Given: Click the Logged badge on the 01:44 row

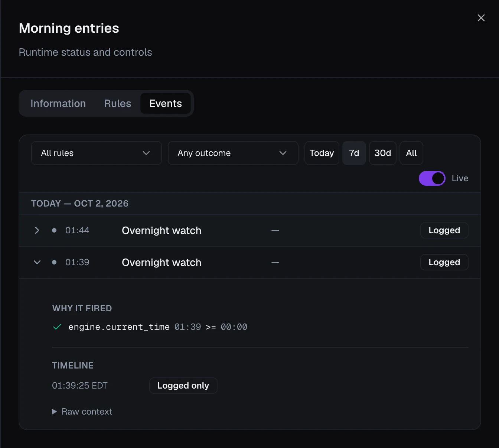Looking at the screenshot, I should [444, 230].
